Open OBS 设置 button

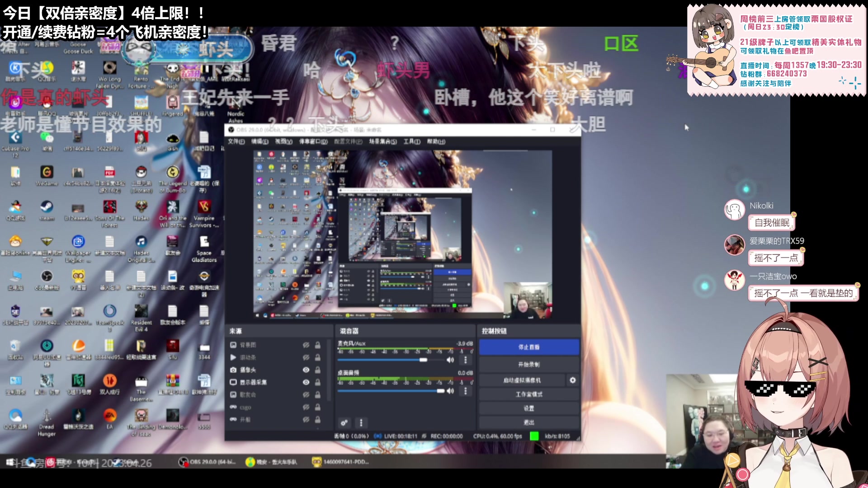(x=529, y=408)
